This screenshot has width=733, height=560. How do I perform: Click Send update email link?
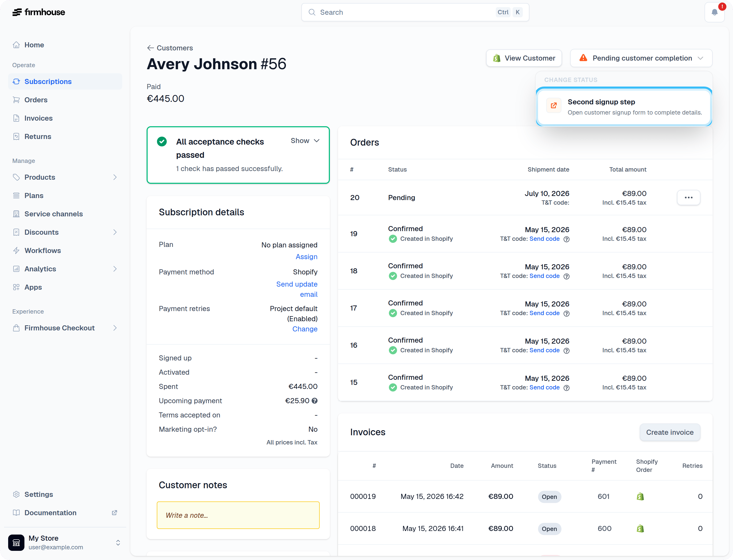point(297,289)
